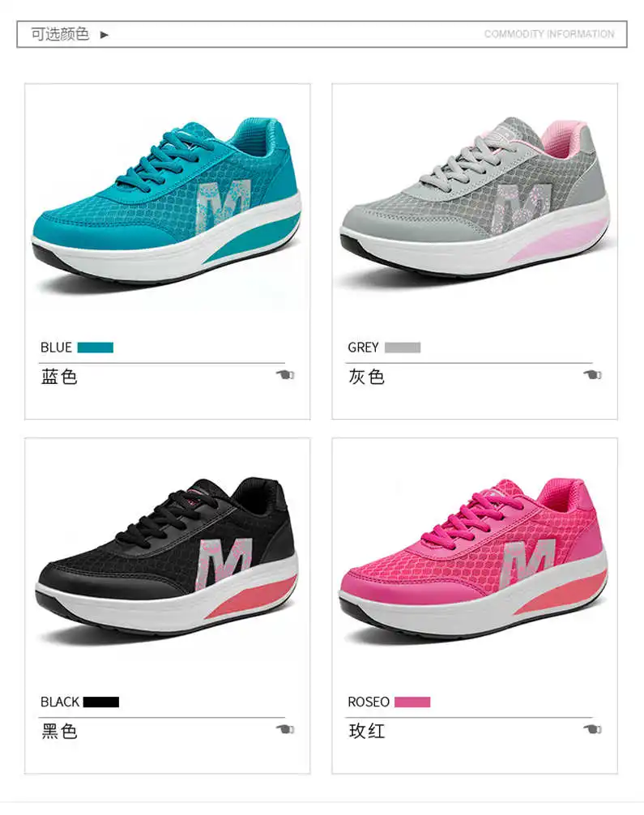Click the pointing hand icon under BLACK
This screenshot has width=644, height=815.
point(285,728)
